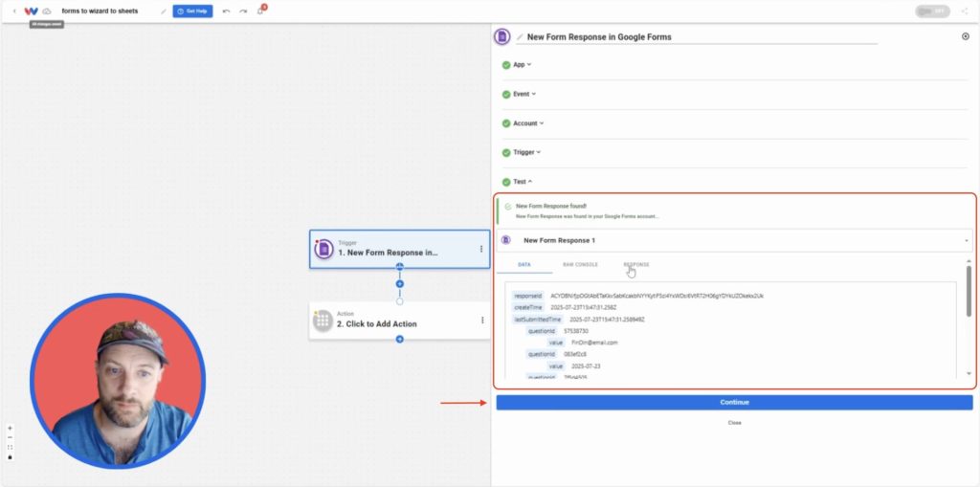Select the lastSubmittedTime field label

pyautogui.click(x=537, y=320)
